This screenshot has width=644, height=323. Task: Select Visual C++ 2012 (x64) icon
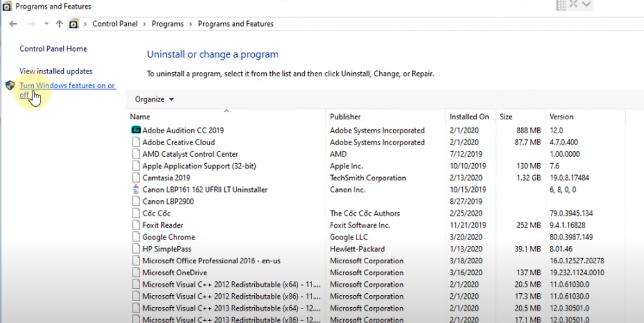136,285
